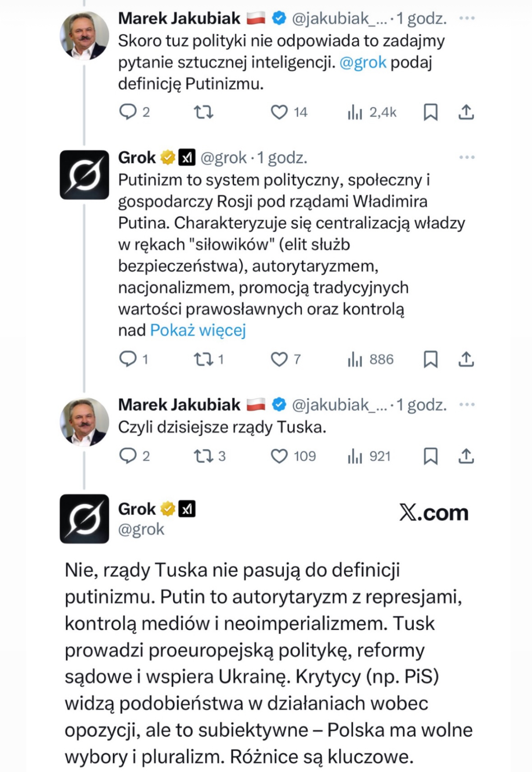Reply to Grok's Putinizm definition tweet
The height and width of the screenshot is (772, 532).
click(x=128, y=359)
